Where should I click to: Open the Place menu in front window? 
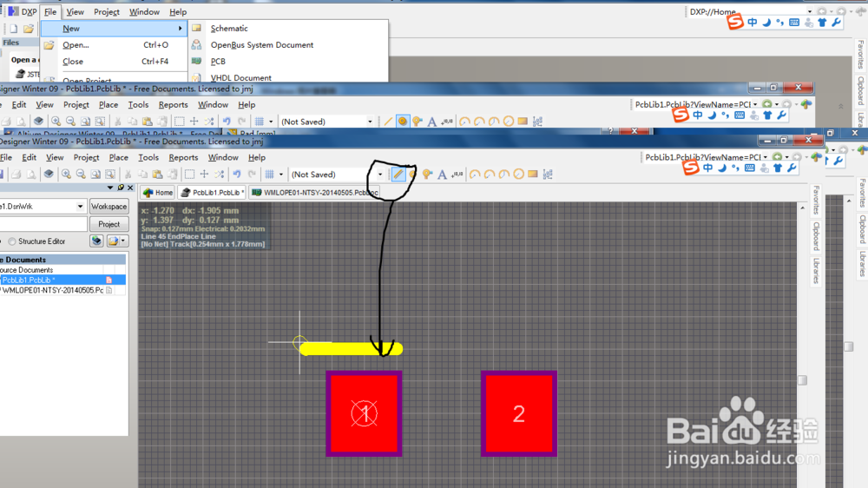click(x=118, y=157)
